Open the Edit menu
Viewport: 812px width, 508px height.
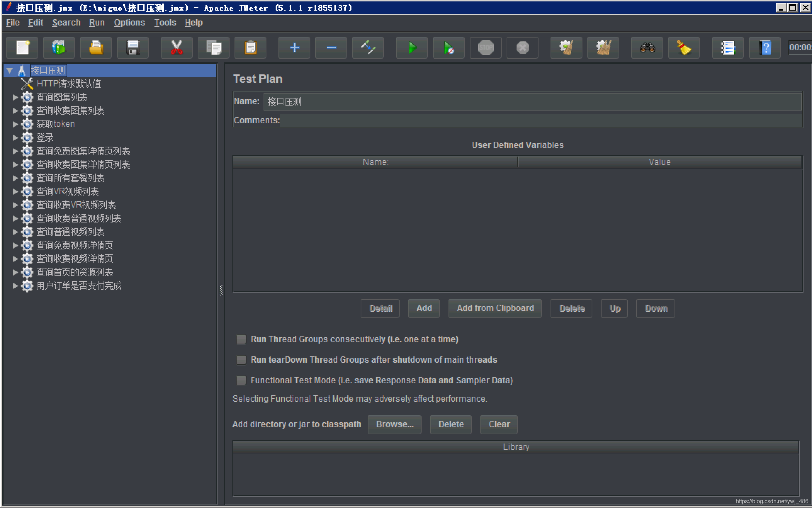pyautogui.click(x=36, y=23)
